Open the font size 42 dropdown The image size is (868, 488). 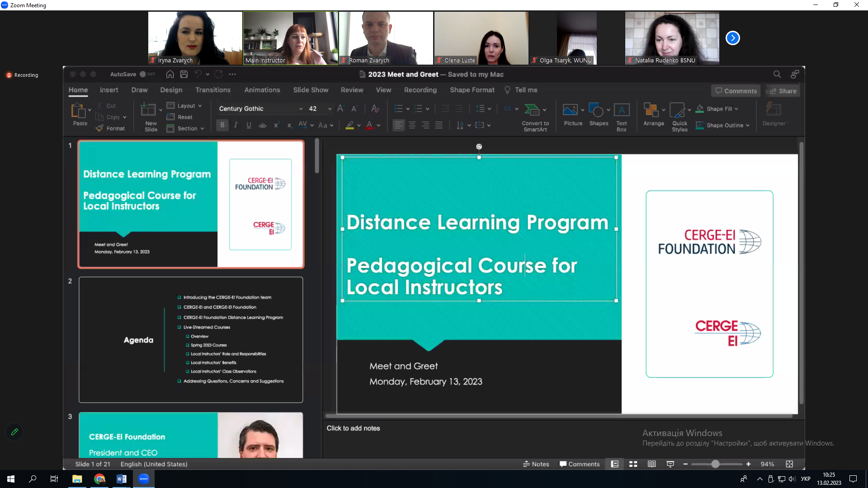[x=330, y=109]
